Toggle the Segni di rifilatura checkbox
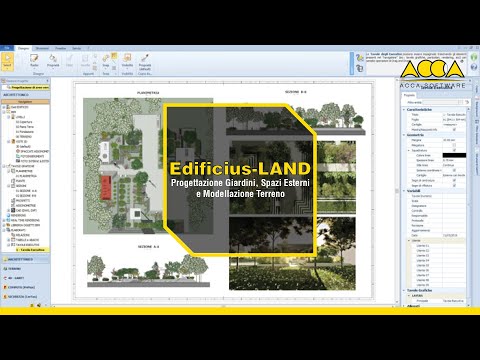Screen dimensions: 480x360 point(454,185)
